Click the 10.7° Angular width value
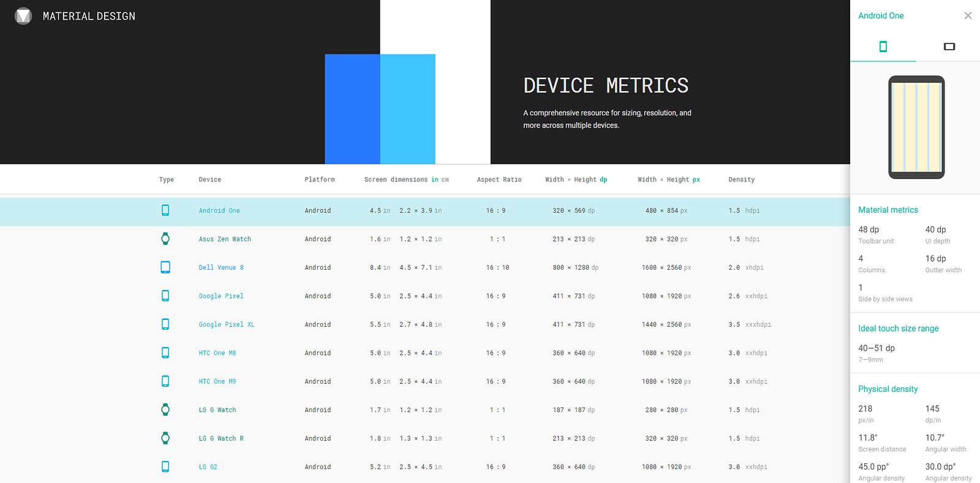Image resolution: width=980 pixels, height=483 pixels. pos(935,438)
